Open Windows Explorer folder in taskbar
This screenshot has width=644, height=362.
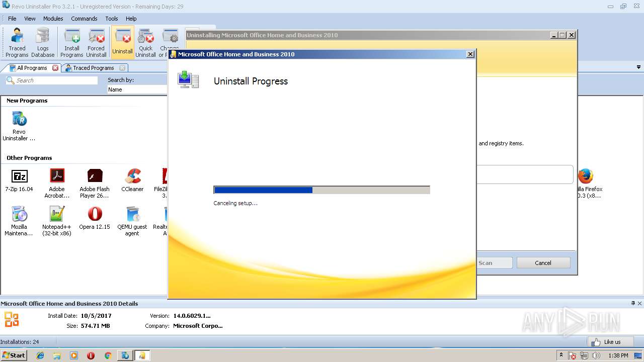pos(57,355)
